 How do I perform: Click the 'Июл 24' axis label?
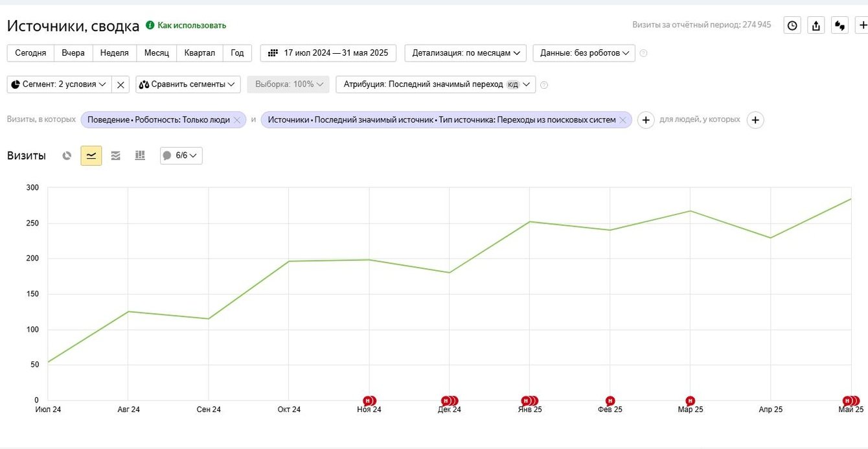tap(48, 409)
